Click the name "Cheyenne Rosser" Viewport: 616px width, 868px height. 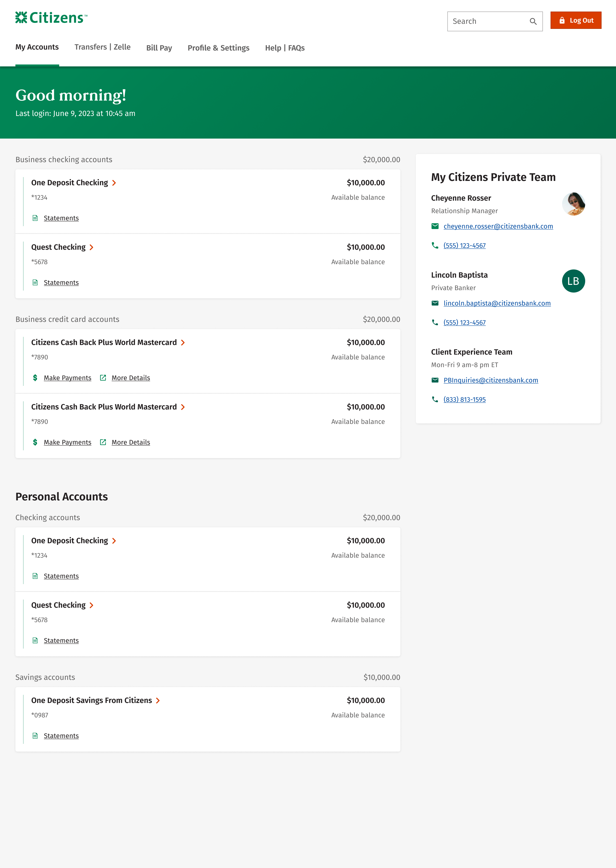tap(461, 198)
